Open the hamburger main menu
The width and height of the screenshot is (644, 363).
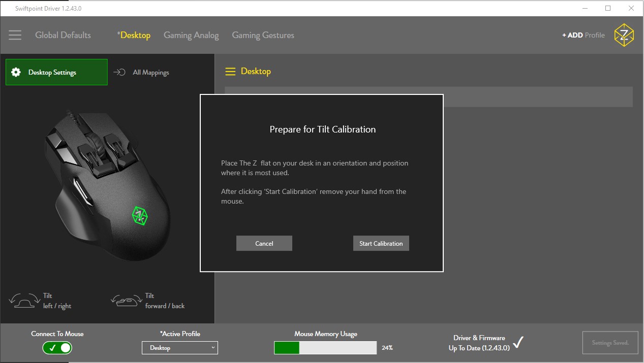coord(15,35)
